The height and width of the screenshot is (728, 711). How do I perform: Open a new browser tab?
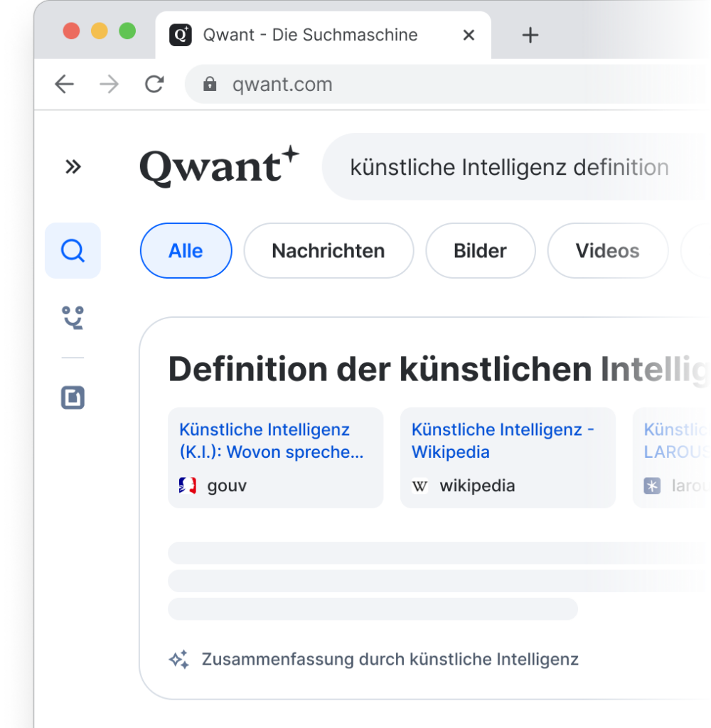tap(530, 35)
